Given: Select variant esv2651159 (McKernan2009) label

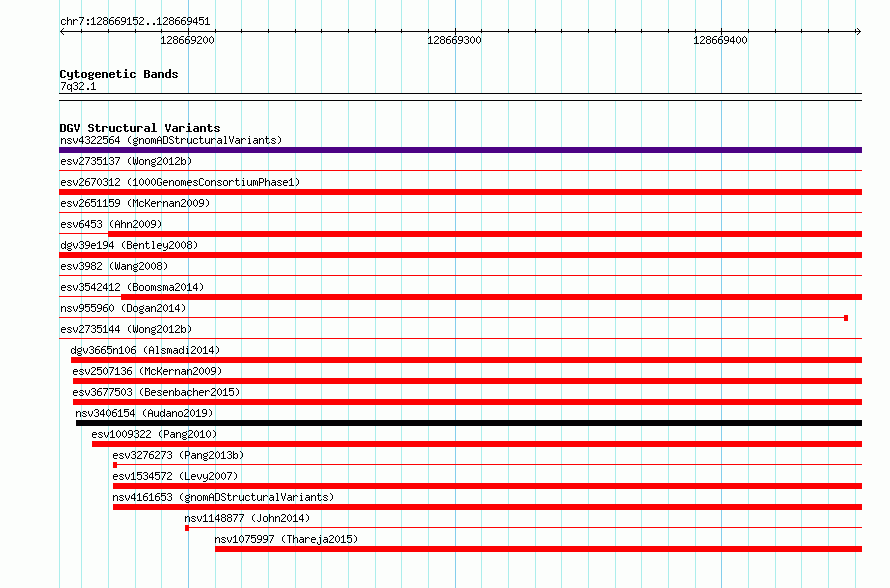Looking at the screenshot, I should [x=135, y=203].
